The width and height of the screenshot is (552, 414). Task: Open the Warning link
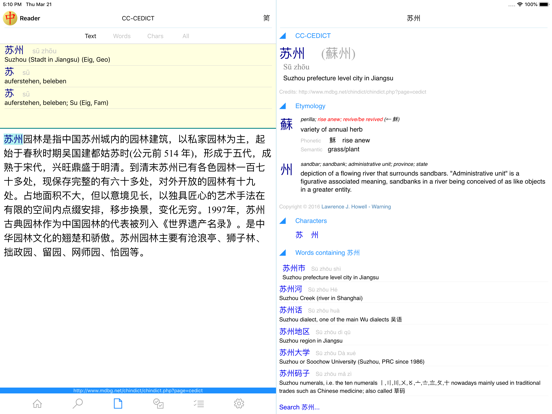pos(381,207)
